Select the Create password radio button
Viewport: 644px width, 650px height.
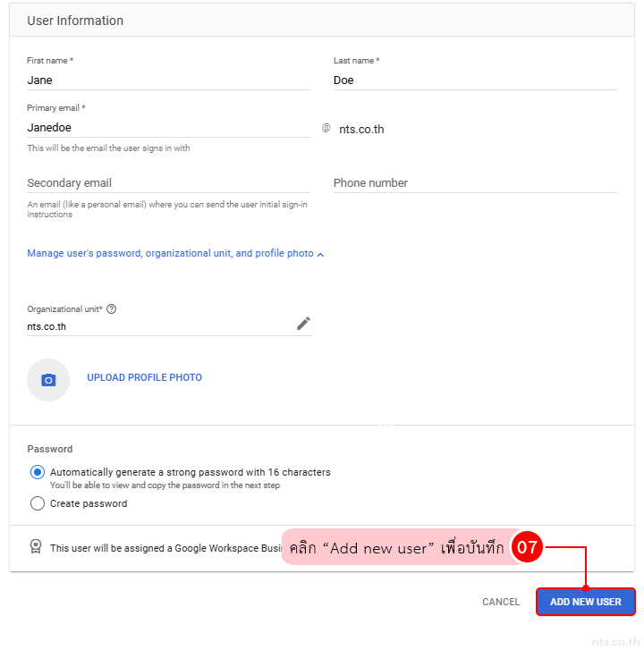click(x=38, y=504)
